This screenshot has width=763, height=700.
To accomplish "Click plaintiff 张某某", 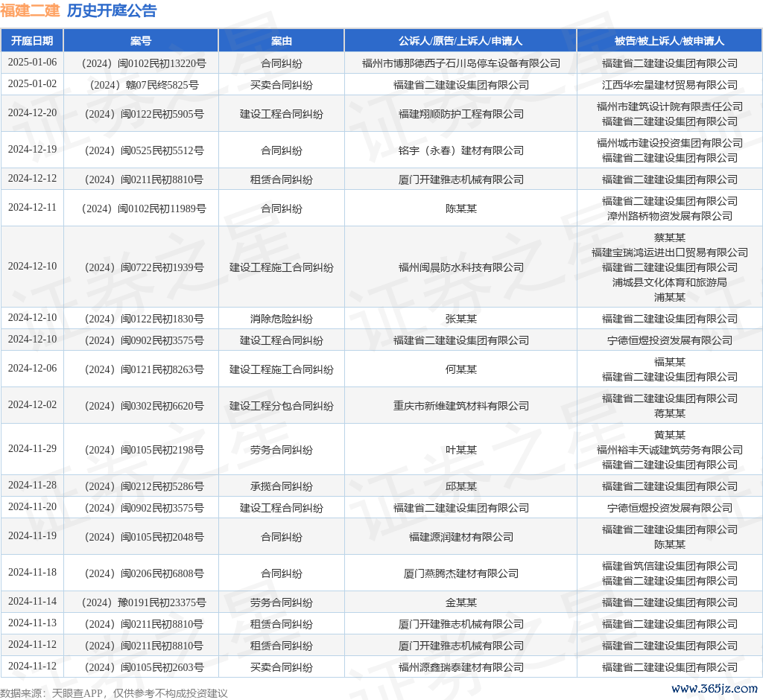I will coord(460,319).
